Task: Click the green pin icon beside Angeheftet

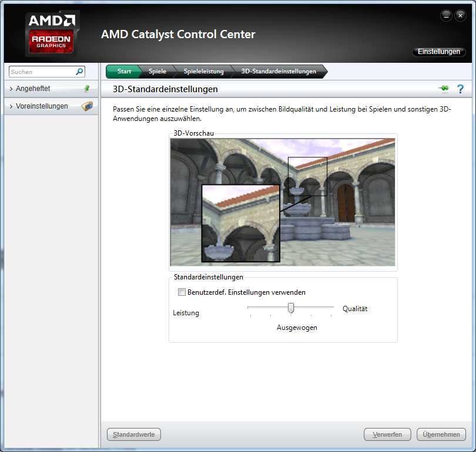Action: pyautogui.click(x=87, y=89)
